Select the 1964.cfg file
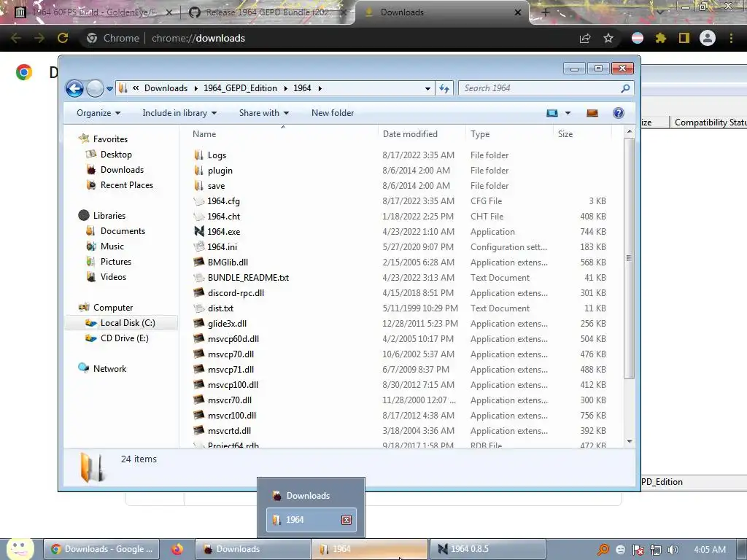Screen dimensions: 747x560 [223, 201]
